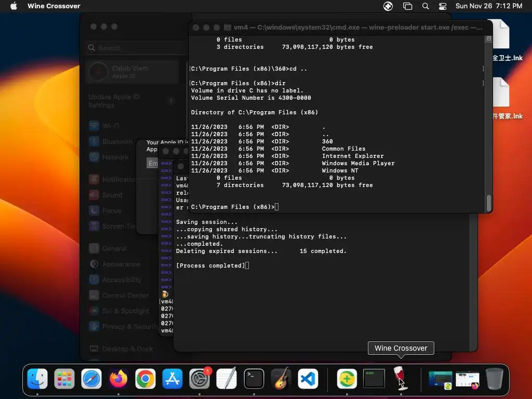Open the black exec app dock icon
The image size is (532, 399).
pos(374,379)
